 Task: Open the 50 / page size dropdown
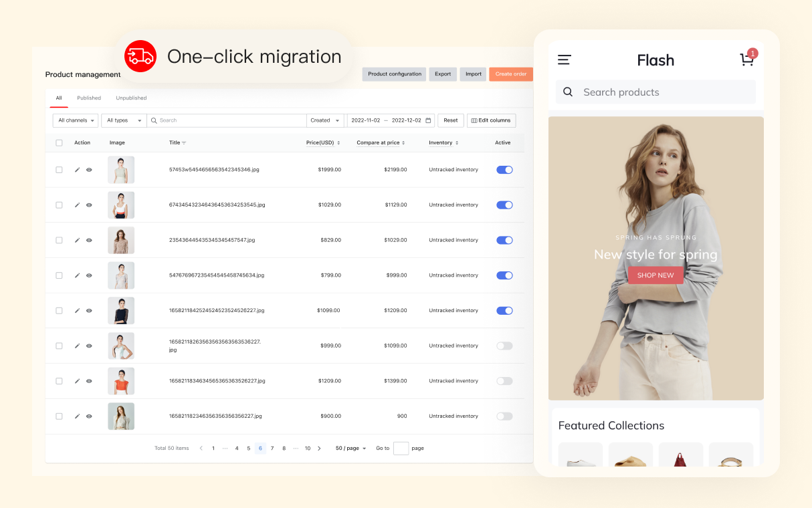(x=351, y=449)
